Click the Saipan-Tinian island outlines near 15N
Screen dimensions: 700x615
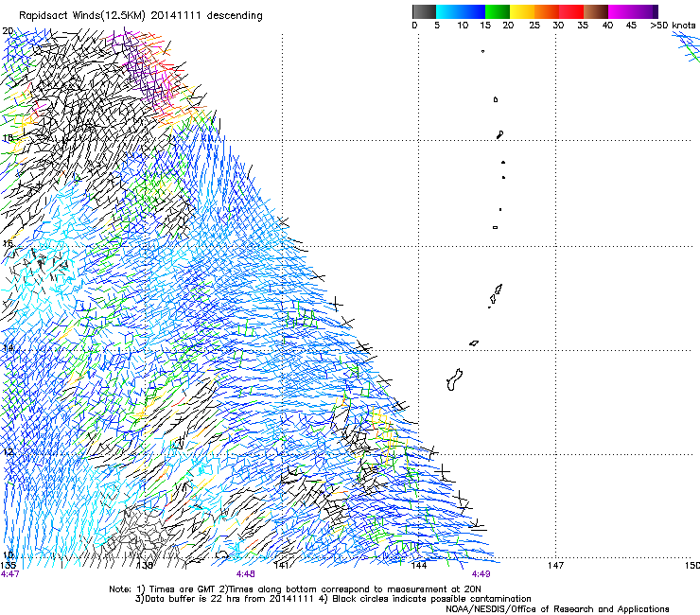pos(495,295)
